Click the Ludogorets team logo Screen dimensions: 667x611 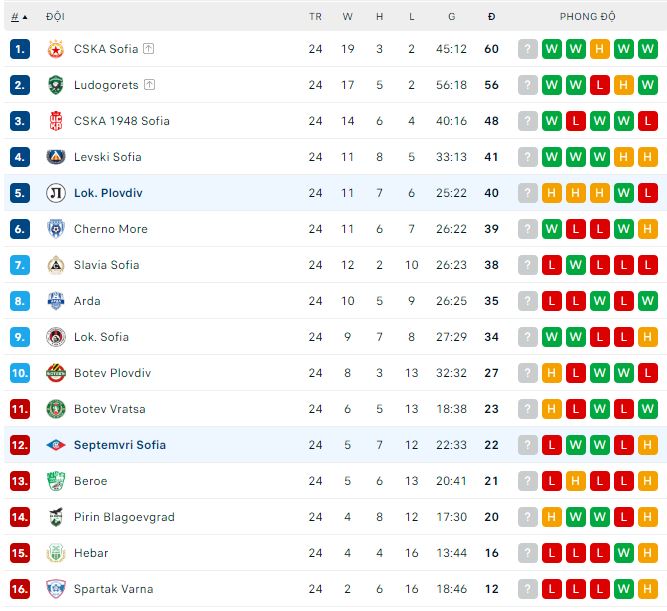[x=56, y=85]
